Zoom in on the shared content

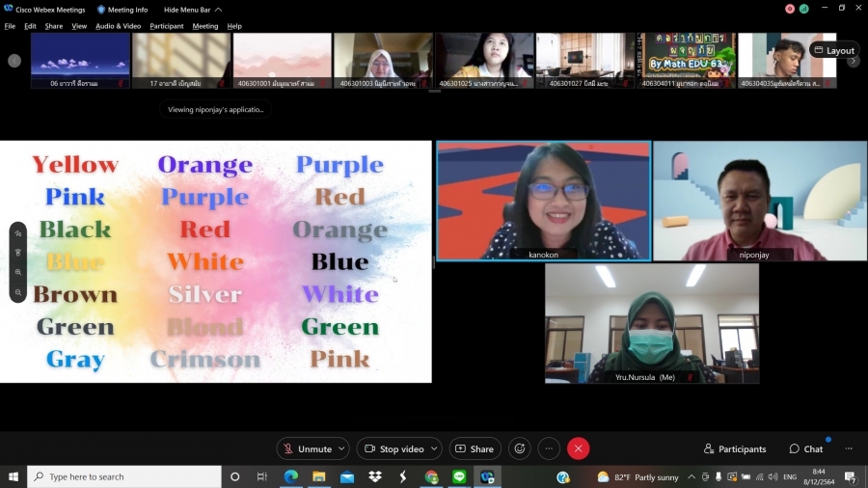coord(18,272)
